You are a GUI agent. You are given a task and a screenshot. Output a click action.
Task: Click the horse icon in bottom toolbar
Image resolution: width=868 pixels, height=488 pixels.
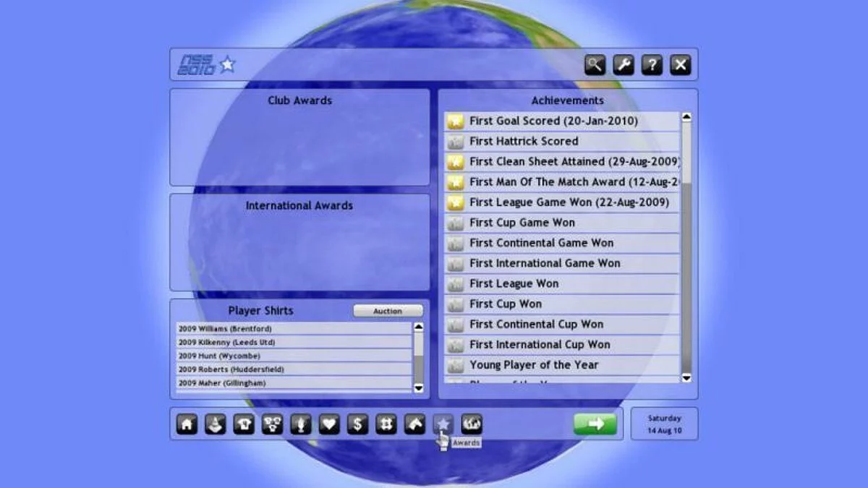[x=414, y=424]
